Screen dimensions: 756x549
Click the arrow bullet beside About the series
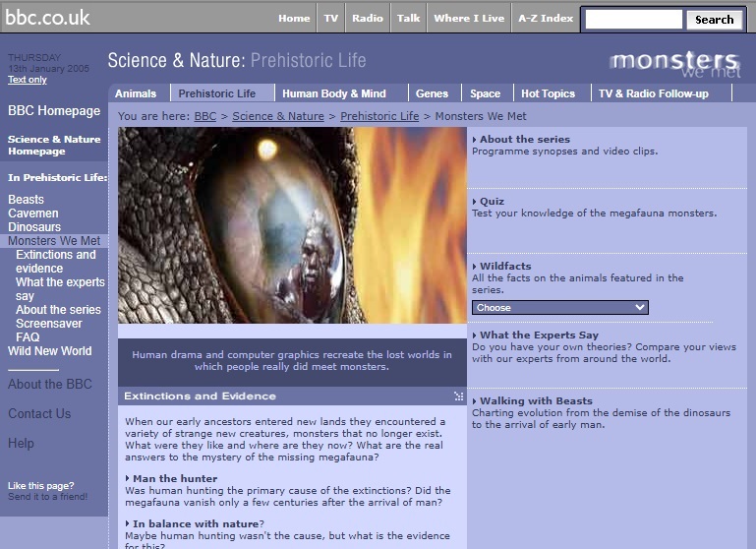[x=475, y=140]
